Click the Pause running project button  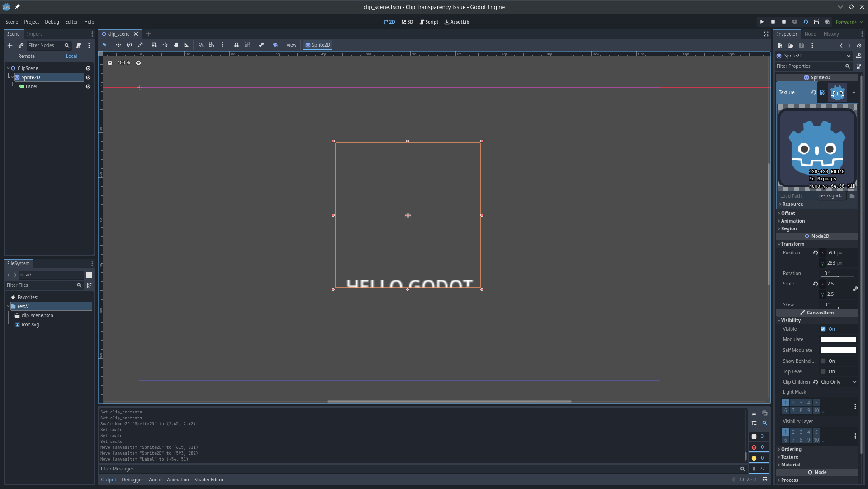[x=773, y=22]
